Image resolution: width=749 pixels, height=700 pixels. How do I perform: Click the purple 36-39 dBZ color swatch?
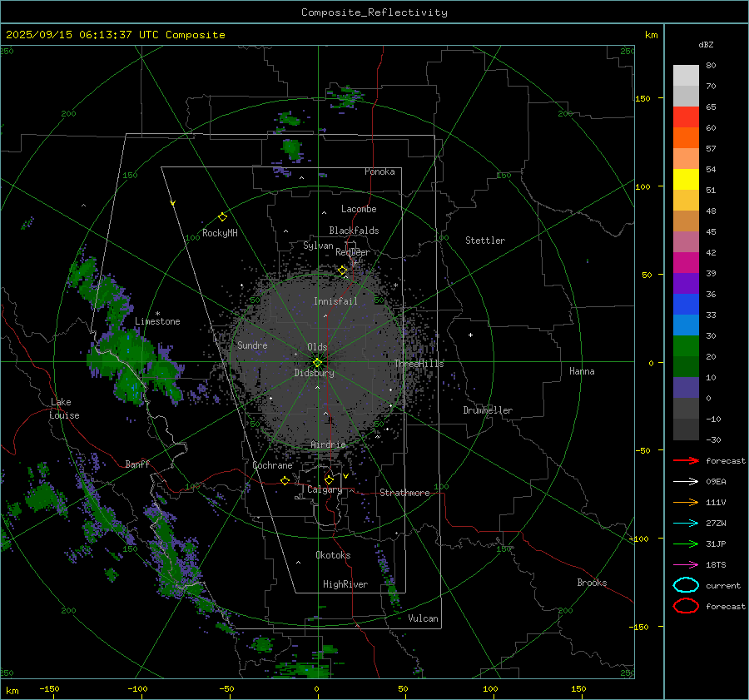tap(686, 283)
